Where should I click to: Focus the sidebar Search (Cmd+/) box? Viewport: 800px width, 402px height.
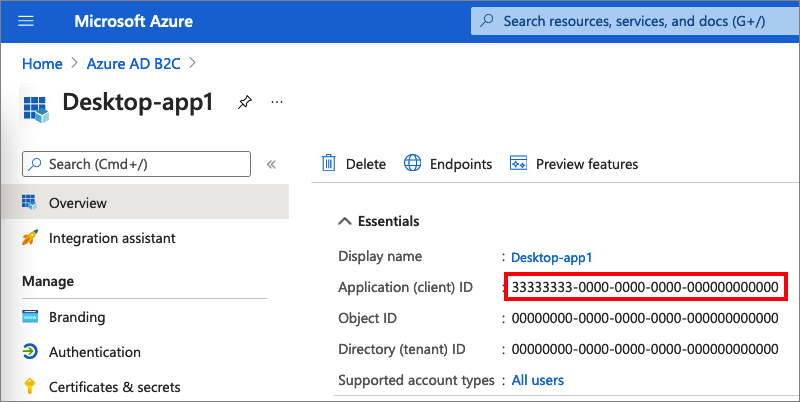click(136, 164)
